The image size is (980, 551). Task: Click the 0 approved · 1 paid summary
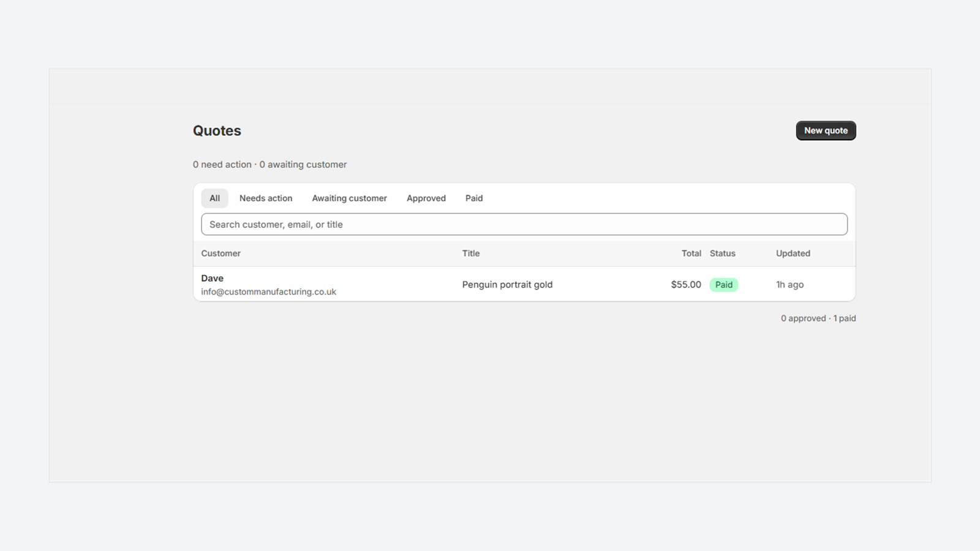coord(818,318)
